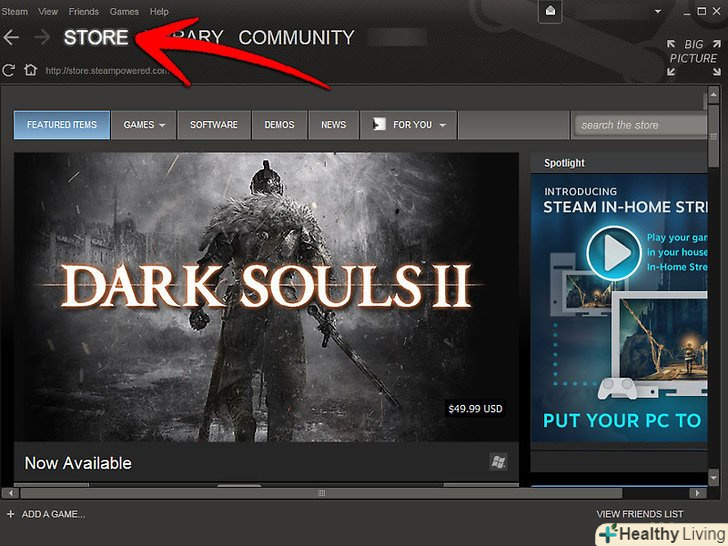Click the vertical scrollbar down arrow
Image resolution: width=728 pixels, height=546 pixels.
(714, 478)
